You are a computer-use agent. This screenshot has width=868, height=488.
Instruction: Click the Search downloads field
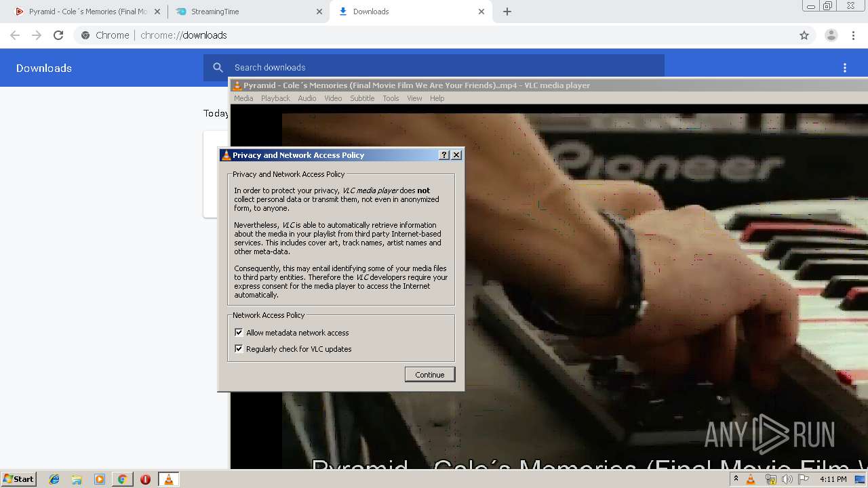pyautogui.click(x=434, y=68)
